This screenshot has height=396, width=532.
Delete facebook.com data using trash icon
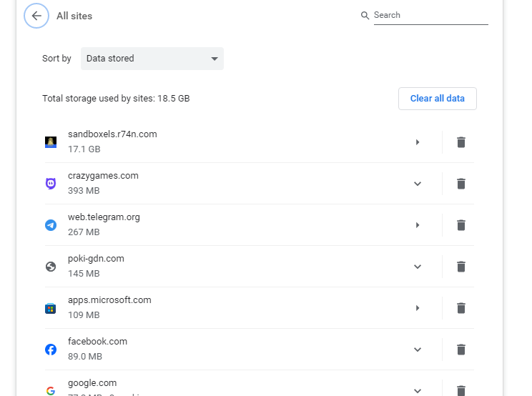tap(461, 350)
